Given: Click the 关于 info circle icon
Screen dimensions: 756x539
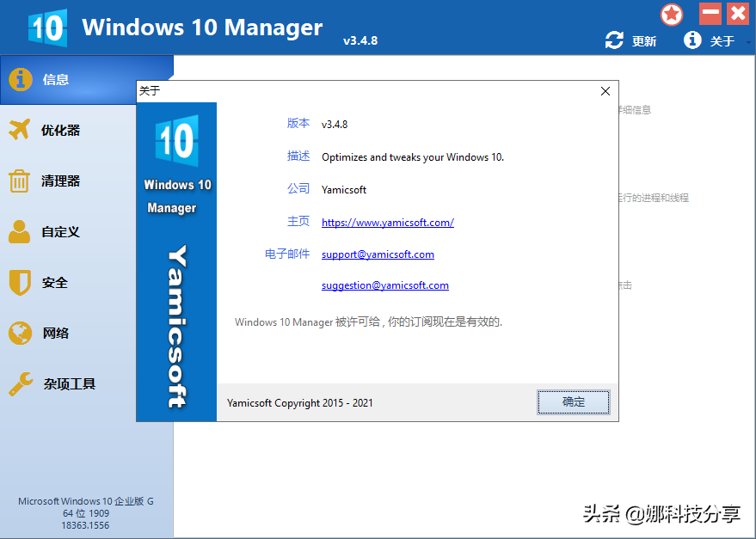Looking at the screenshot, I should point(692,40).
